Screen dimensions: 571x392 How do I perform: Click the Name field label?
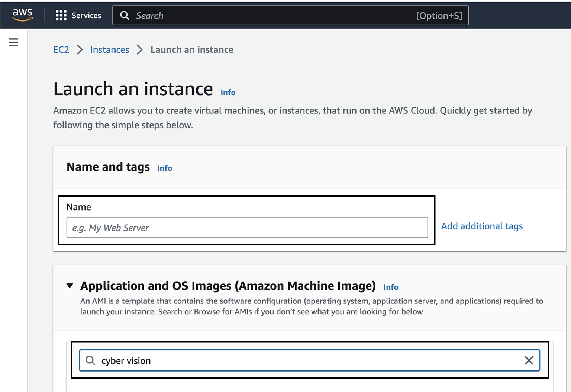point(79,207)
